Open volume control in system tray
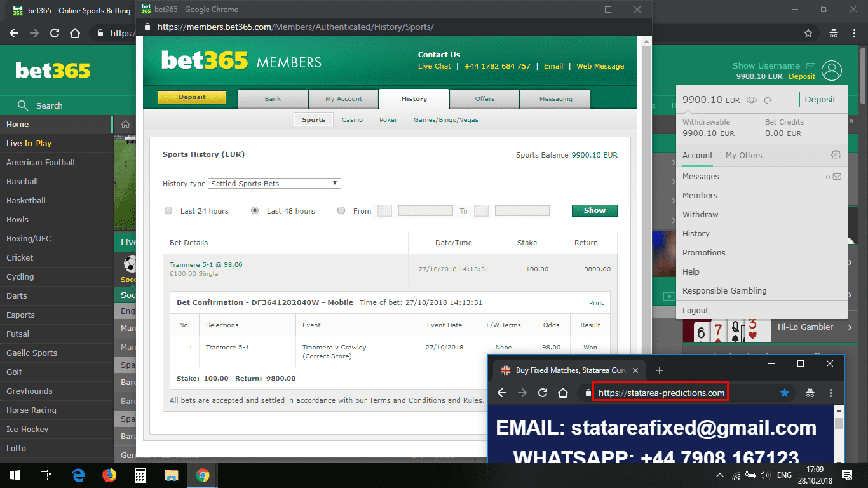Viewport: 868px width, 488px height. pyautogui.click(x=765, y=475)
